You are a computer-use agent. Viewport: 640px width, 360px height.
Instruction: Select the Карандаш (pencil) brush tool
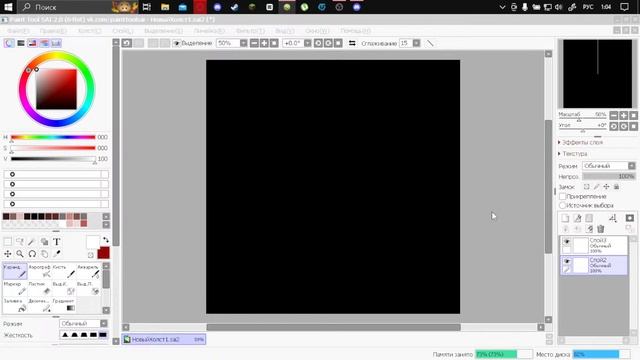pos(15,271)
